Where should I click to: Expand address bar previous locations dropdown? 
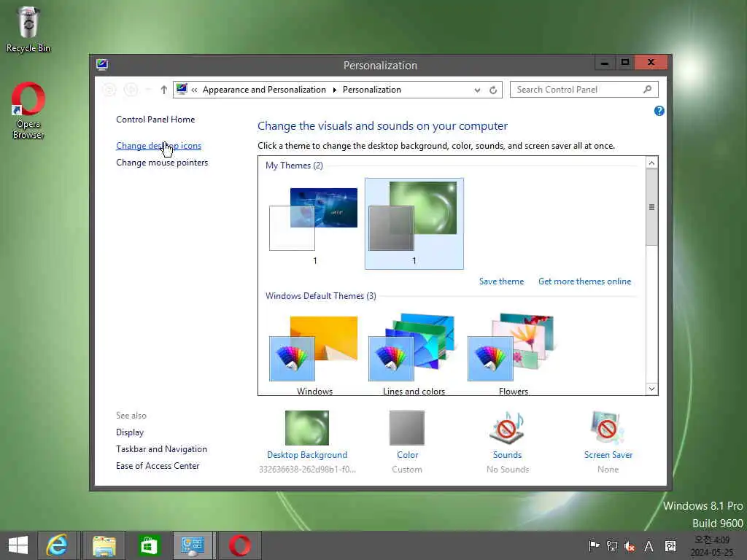point(477,90)
